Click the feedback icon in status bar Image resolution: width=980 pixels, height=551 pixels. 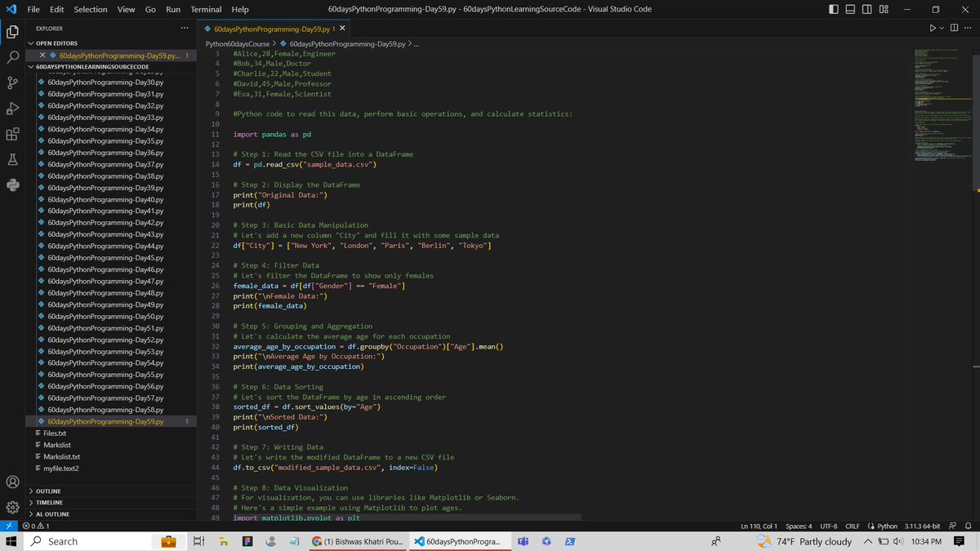(953, 526)
